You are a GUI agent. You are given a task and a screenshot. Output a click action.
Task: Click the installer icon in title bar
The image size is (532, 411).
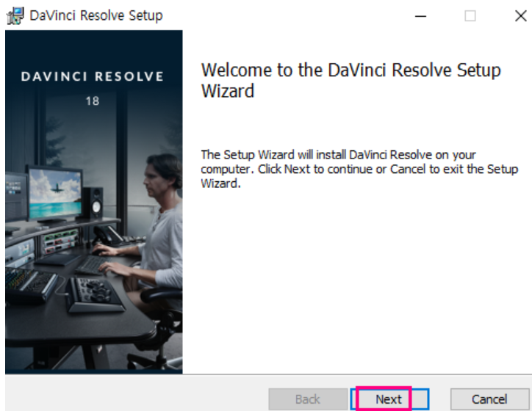[15, 15]
